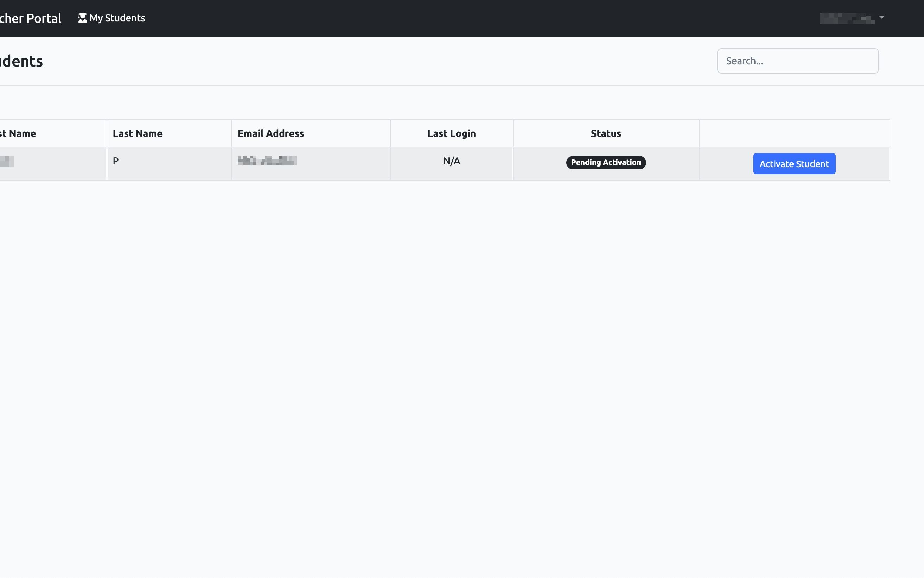Open the My Students navigation link
924x578 pixels.
[111, 18]
